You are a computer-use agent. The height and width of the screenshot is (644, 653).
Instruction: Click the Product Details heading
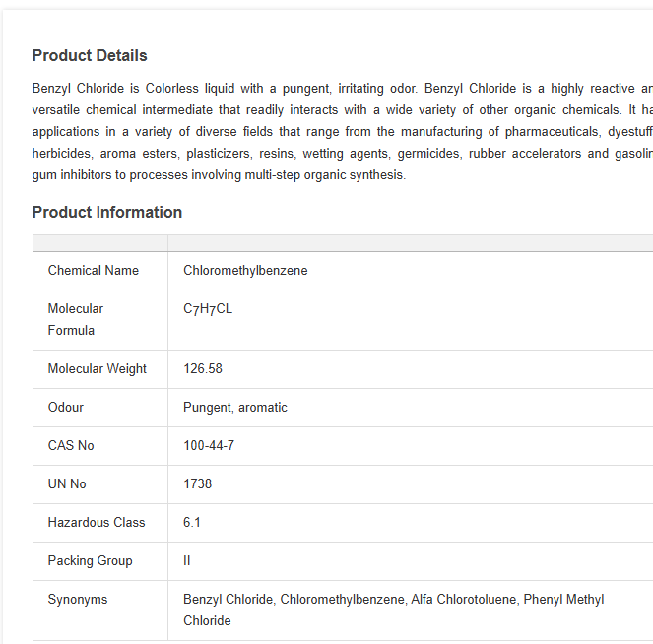tap(90, 56)
